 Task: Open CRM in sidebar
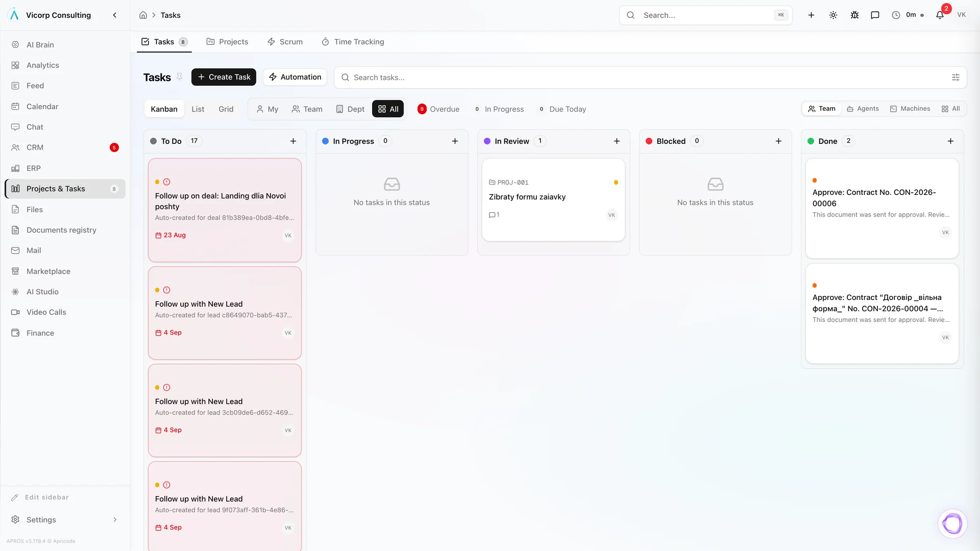(65, 147)
